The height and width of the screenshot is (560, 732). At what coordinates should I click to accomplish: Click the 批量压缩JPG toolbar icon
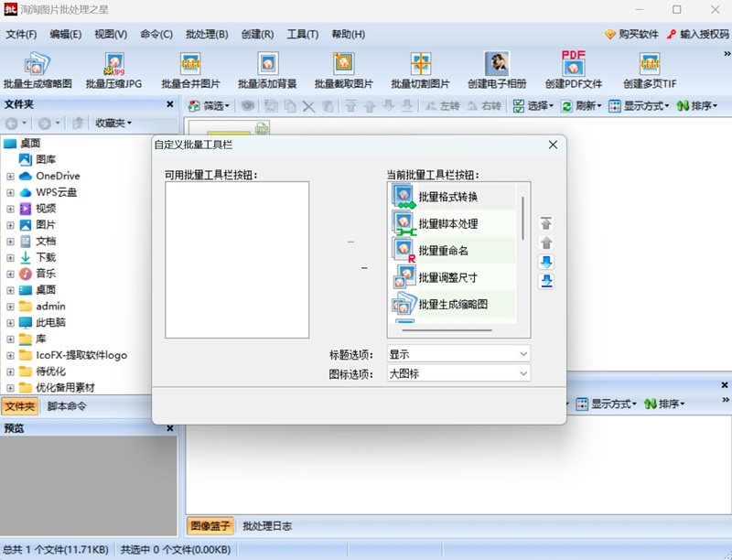(x=113, y=70)
